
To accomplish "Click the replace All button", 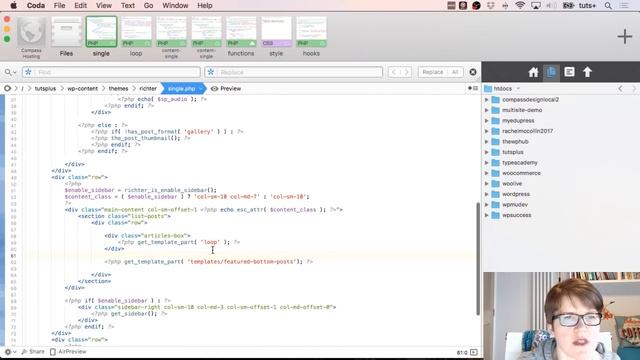I will (455, 72).
